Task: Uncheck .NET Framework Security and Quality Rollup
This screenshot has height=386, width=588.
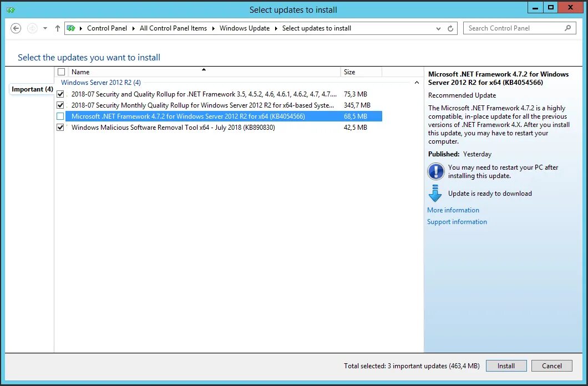Action: (x=60, y=94)
